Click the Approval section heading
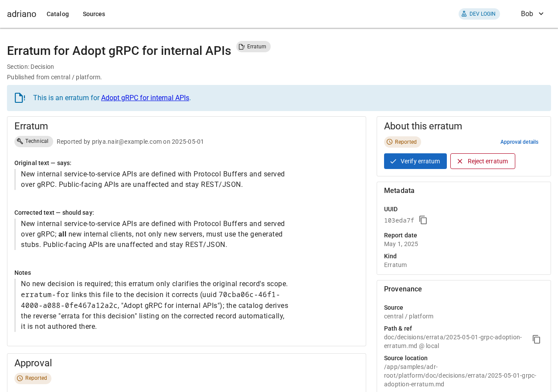Screen dimensions: 558x392 pyautogui.click(x=33, y=363)
